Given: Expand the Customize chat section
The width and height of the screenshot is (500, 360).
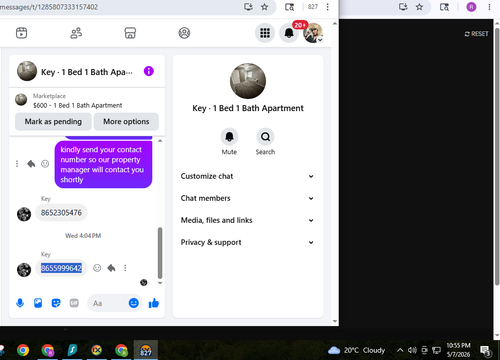Looking at the screenshot, I should click(247, 176).
